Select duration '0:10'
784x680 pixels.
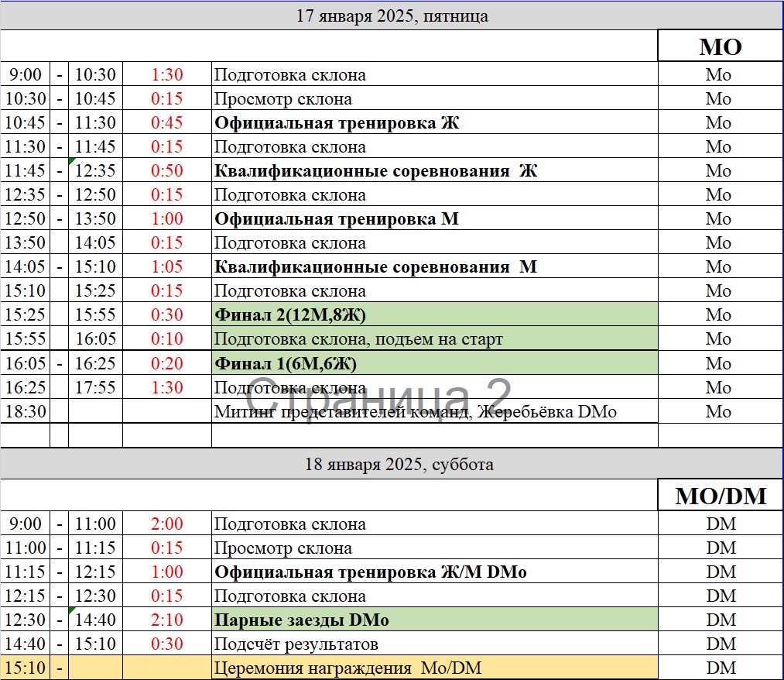click(167, 338)
